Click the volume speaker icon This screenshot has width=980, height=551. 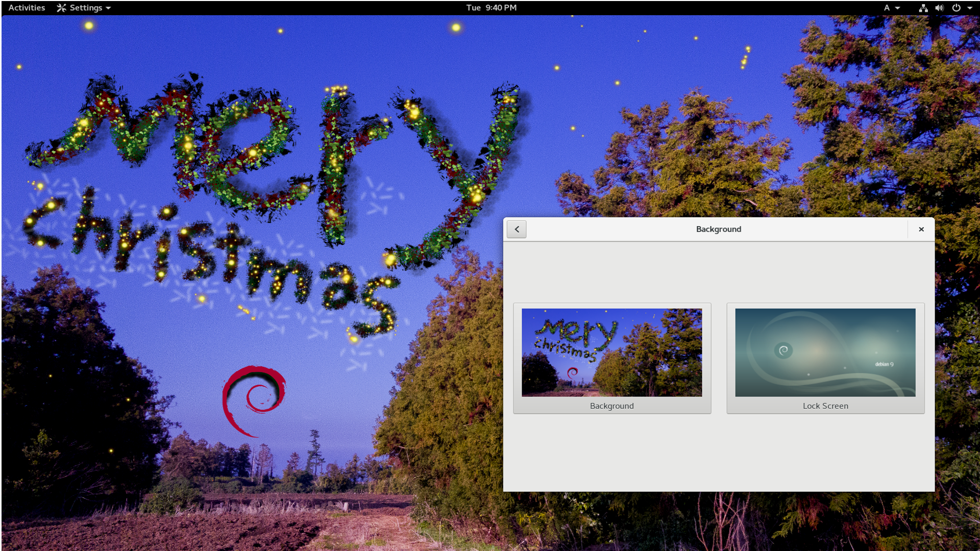pos(939,8)
